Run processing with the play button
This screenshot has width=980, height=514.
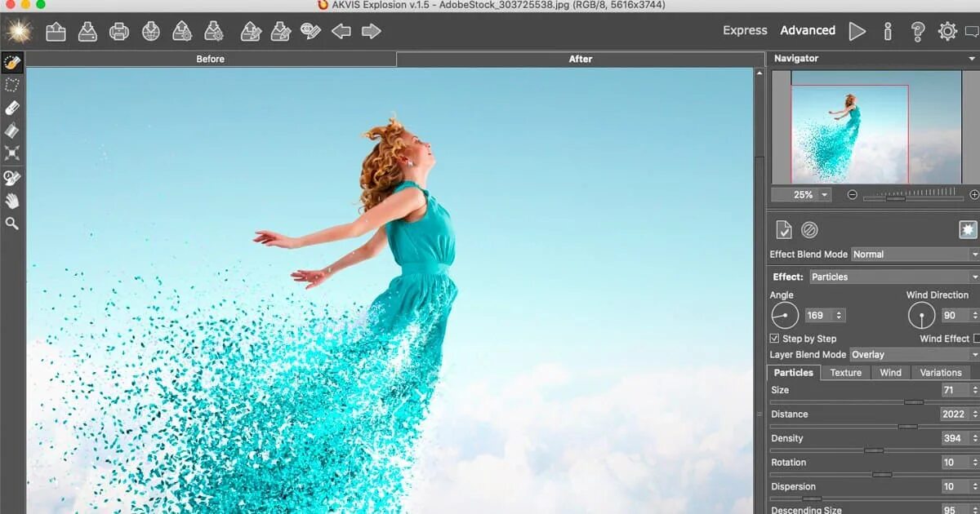(x=857, y=31)
